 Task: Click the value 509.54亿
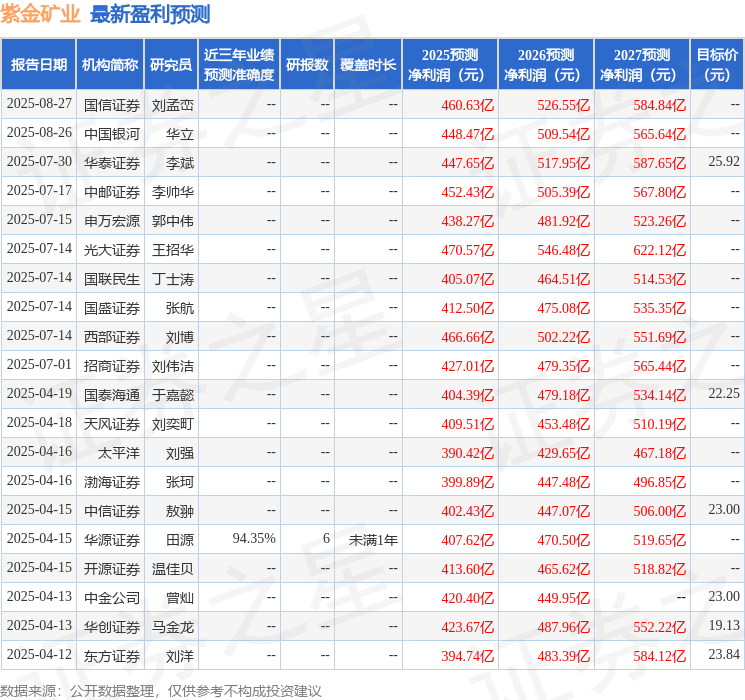[564, 134]
